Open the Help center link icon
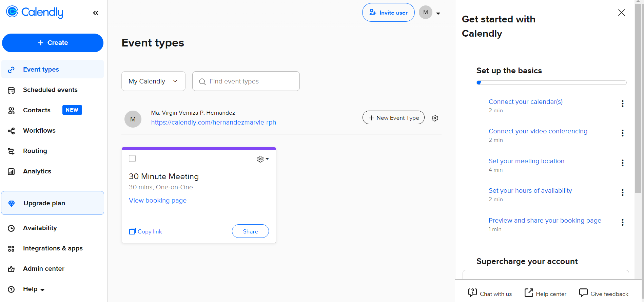 tap(529, 293)
